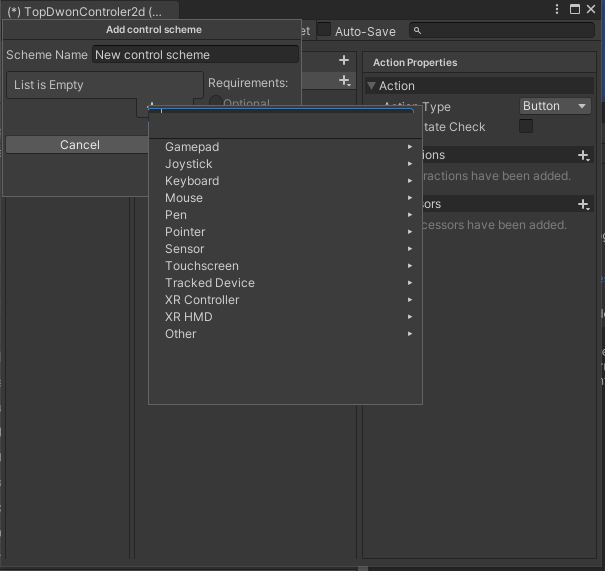
Task: Add a new action with the plus icon
Action: (x=344, y=60)
